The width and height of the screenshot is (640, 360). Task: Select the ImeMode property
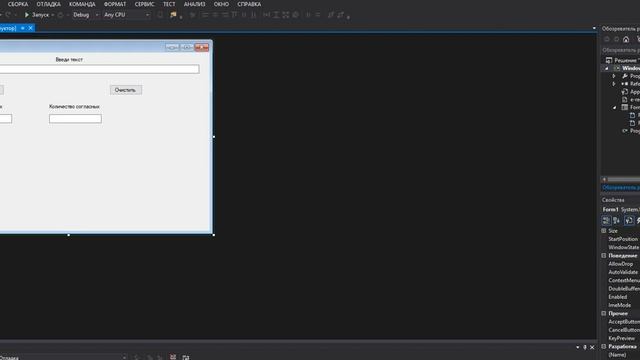(620, 305)
